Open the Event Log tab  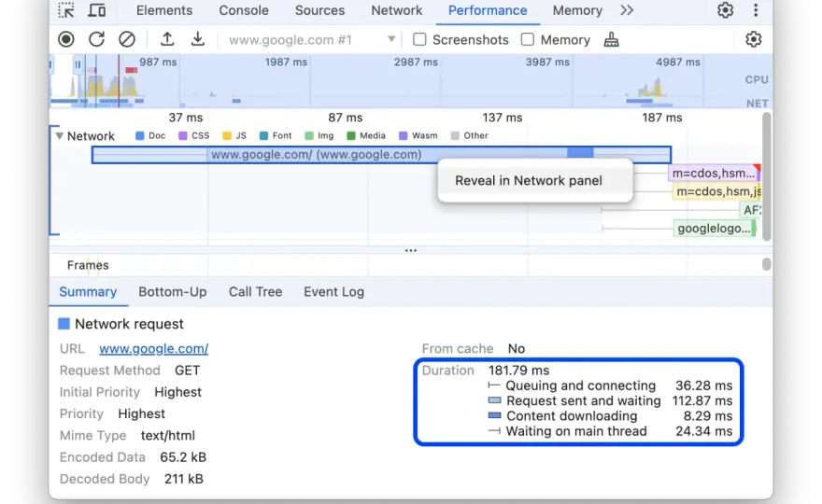334,292
